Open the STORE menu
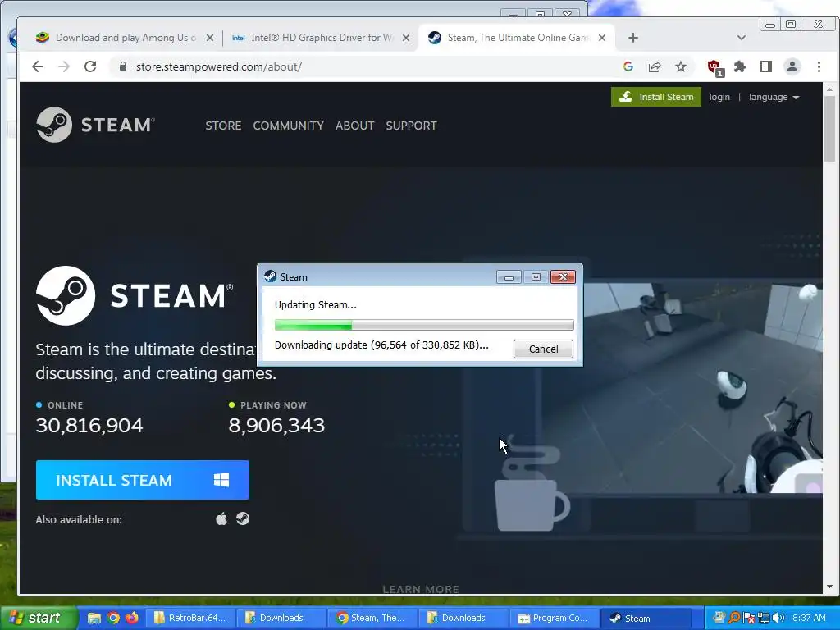840x630 pixels. pos(223,126)
